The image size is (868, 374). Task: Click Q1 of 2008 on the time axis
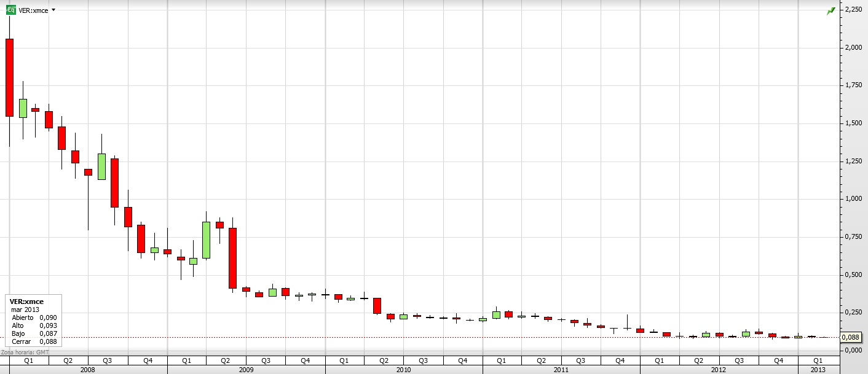(x=28, y=360)
